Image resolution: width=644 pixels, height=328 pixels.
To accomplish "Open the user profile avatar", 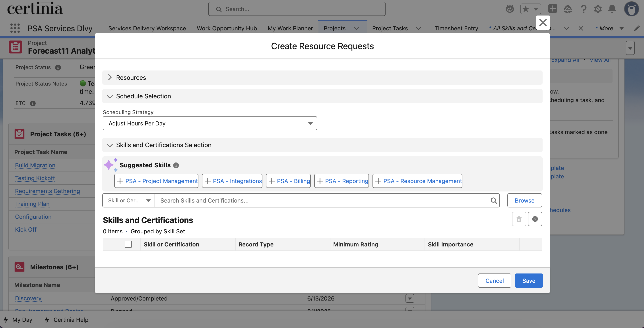I will (632, 9).
